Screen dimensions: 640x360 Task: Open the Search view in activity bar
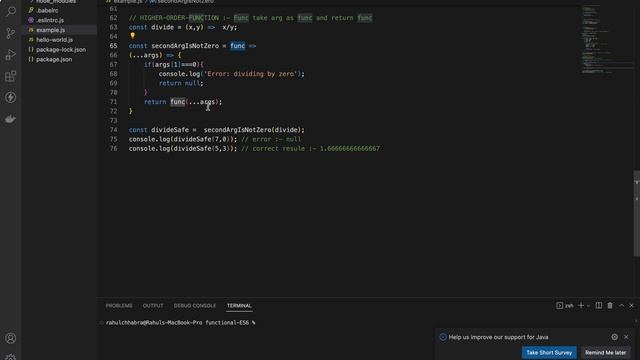(x=11, y=11)
